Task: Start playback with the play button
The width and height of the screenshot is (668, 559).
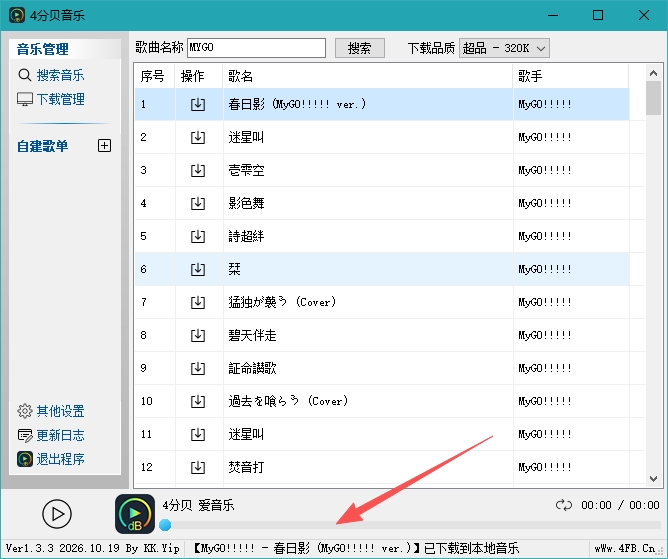Action: pyautogui.click(x=57, y=514)
